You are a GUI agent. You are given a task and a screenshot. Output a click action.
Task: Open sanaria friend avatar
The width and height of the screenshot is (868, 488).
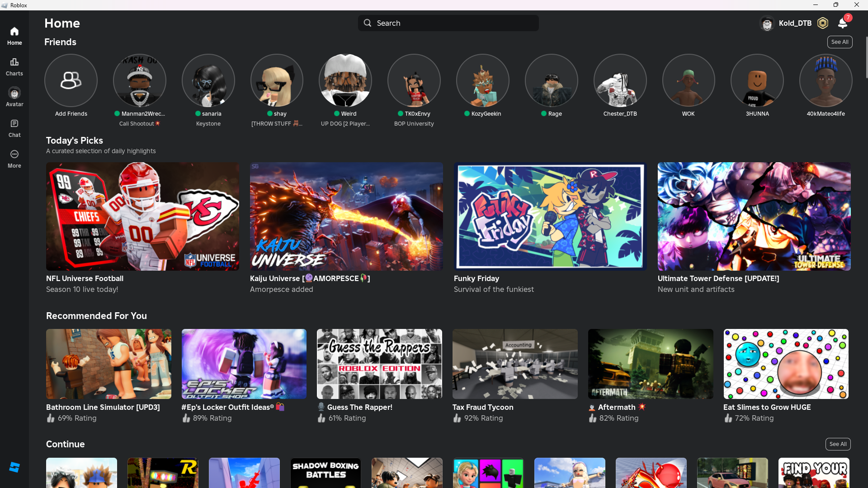(x=208, y=80)
